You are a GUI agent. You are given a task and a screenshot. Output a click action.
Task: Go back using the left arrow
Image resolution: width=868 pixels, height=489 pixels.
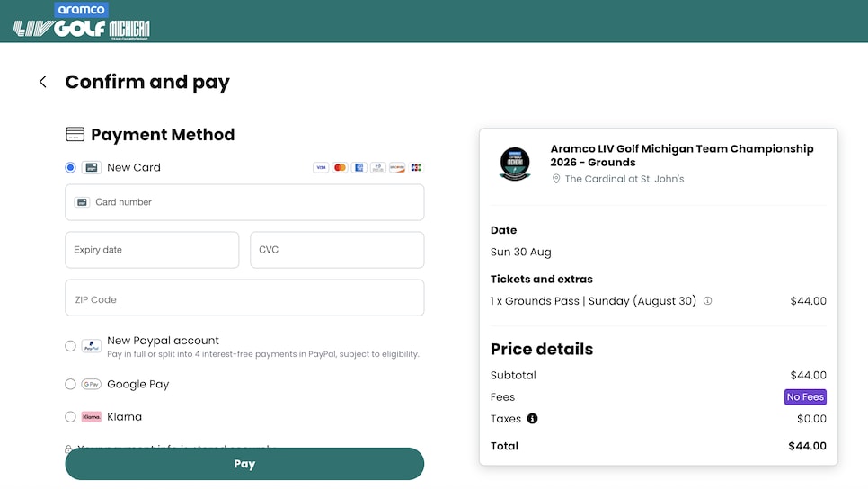tap(42, 82)
